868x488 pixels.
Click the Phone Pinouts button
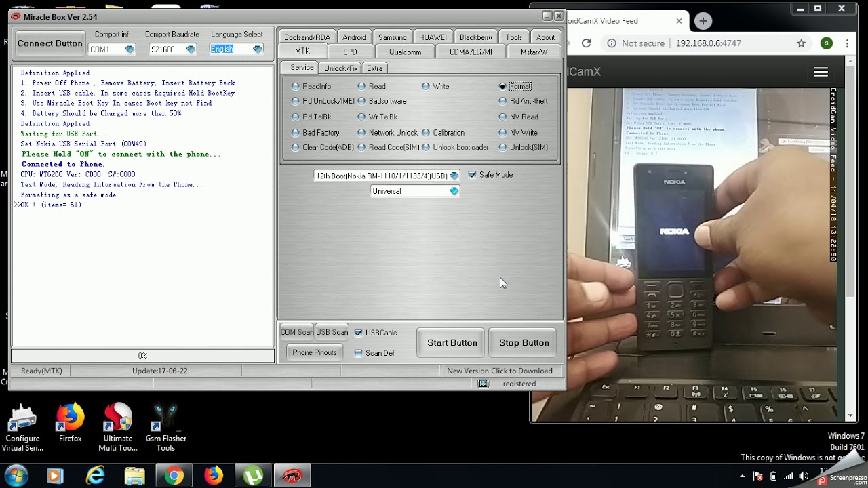click(314, 352)
